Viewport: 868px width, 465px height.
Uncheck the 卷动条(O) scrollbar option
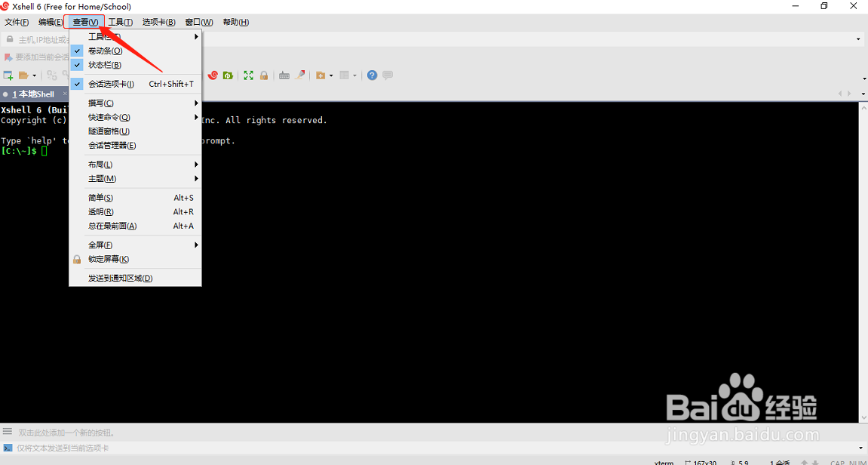coord(135,51)
